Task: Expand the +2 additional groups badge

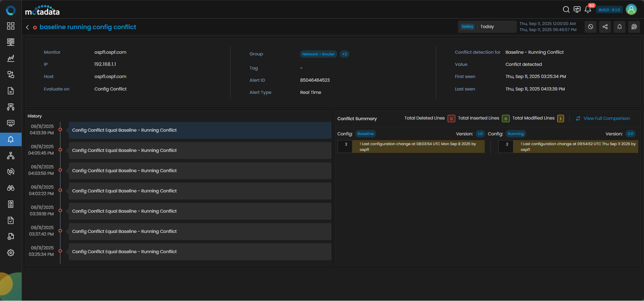Action: tap(344, 54)
